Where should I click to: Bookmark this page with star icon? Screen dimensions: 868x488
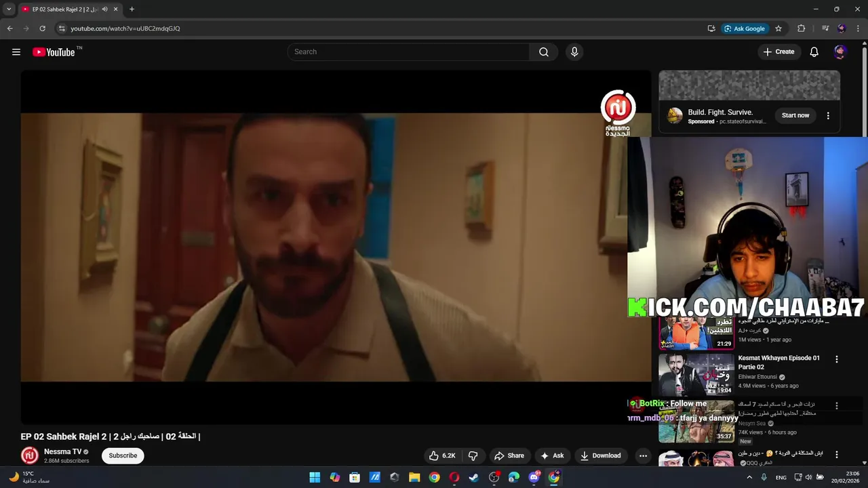778,28
